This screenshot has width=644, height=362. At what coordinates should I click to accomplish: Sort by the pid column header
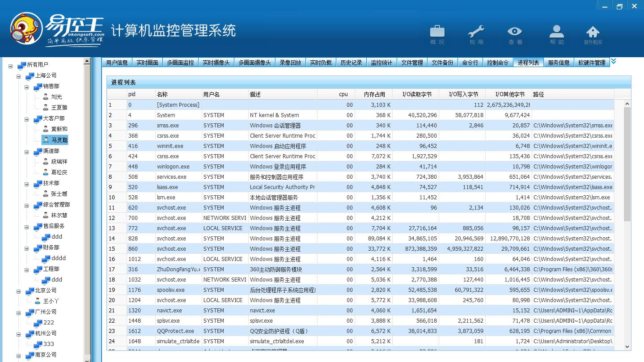pos(141,94)
